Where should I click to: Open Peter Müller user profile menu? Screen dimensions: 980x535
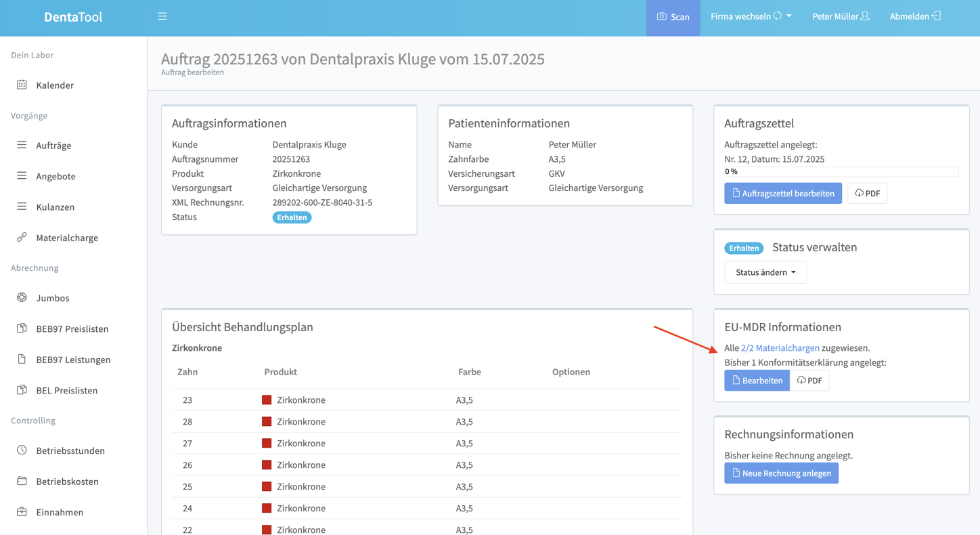point(841,16)
